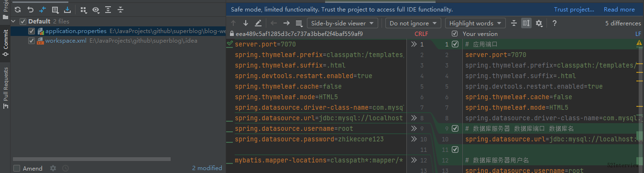644x173 pixels.
Task: Uncheck the Default changelist checkbox
Action: point(22,21)
